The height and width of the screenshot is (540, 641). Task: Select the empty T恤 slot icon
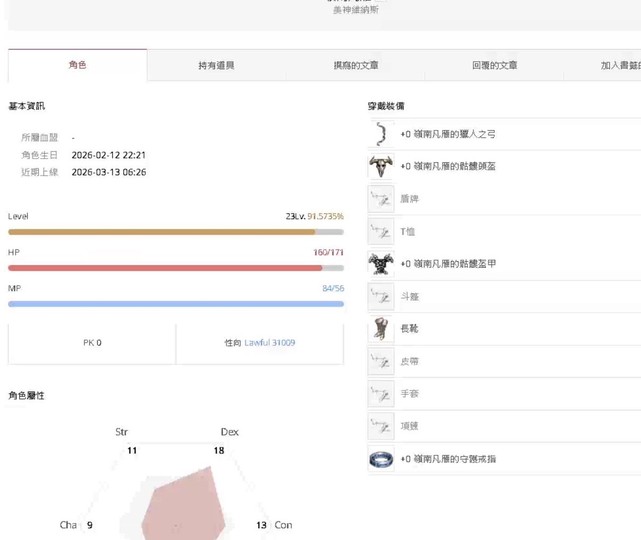(x=381, y=231)
